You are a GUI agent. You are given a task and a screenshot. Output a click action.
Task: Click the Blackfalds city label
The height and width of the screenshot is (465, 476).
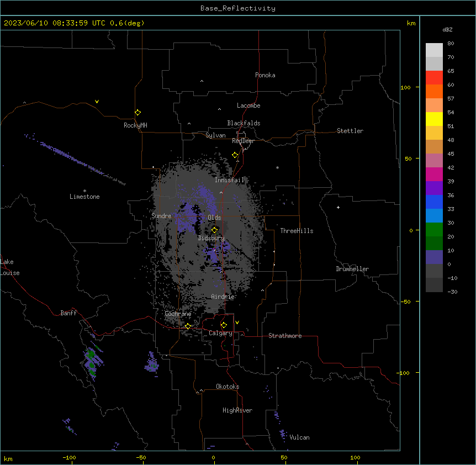click(x=244, y=123)
